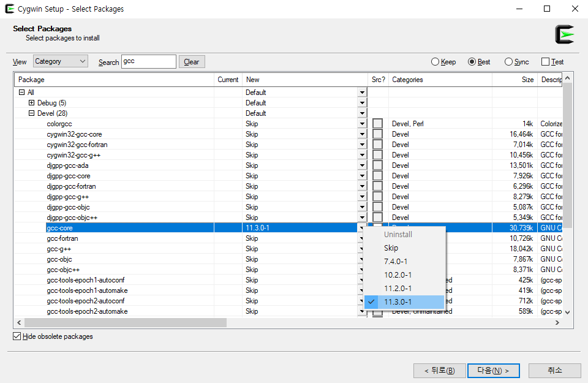Expand the Debug (5) category
Image resolution: width=588 pixels, height=383 pixels.
tap(31, 103)
